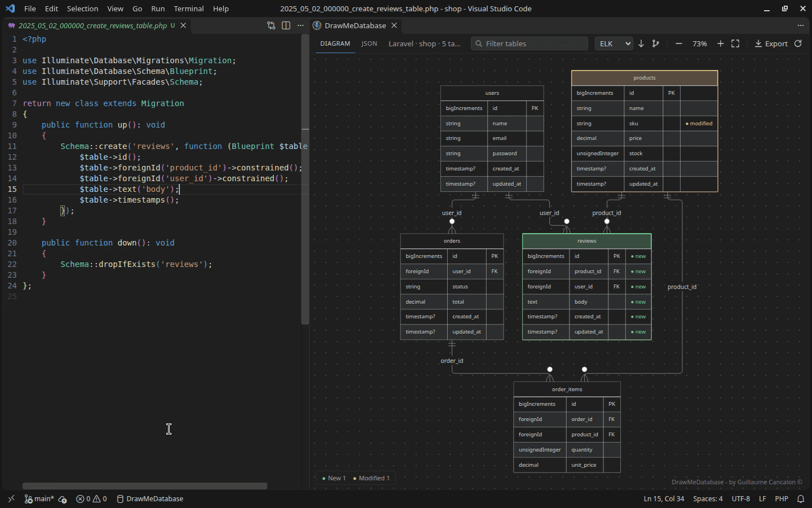Switch to the JSON tab
Viewport: 812px width, 508px height.
[369, 43]
